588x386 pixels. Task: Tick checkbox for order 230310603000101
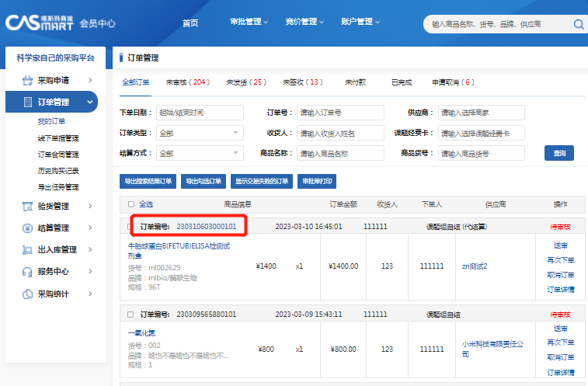pyautogui.click(x=130, y=227)
